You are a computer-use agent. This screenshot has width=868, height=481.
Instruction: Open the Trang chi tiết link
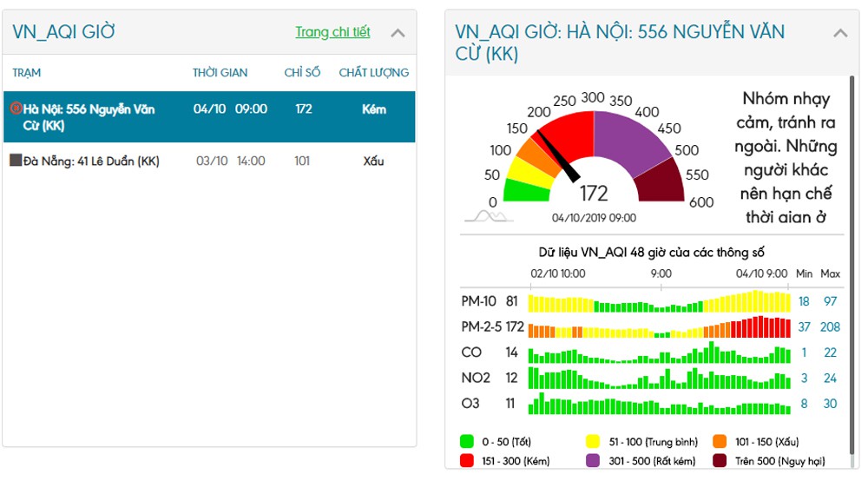tap(332, 32)
